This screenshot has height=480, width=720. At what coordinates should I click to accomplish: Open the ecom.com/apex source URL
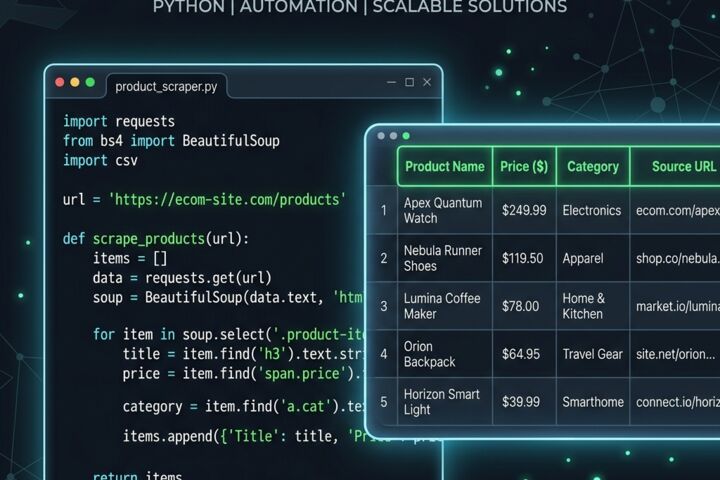point(678,210)
